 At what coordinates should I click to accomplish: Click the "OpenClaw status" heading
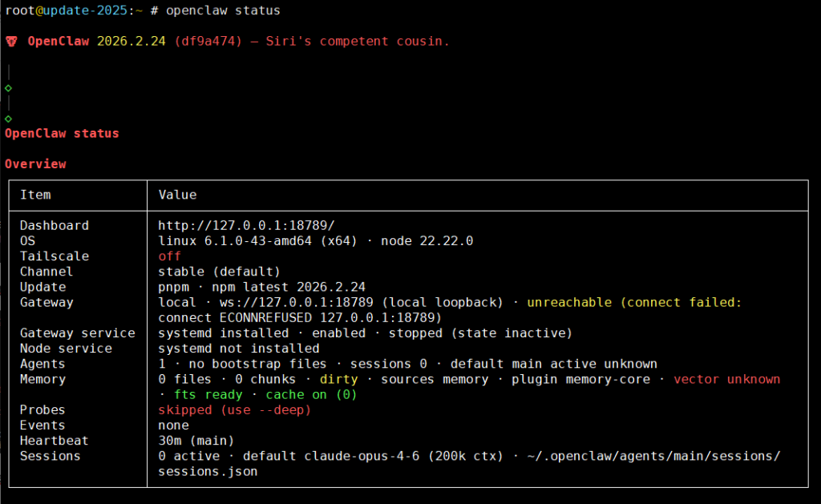62,133
